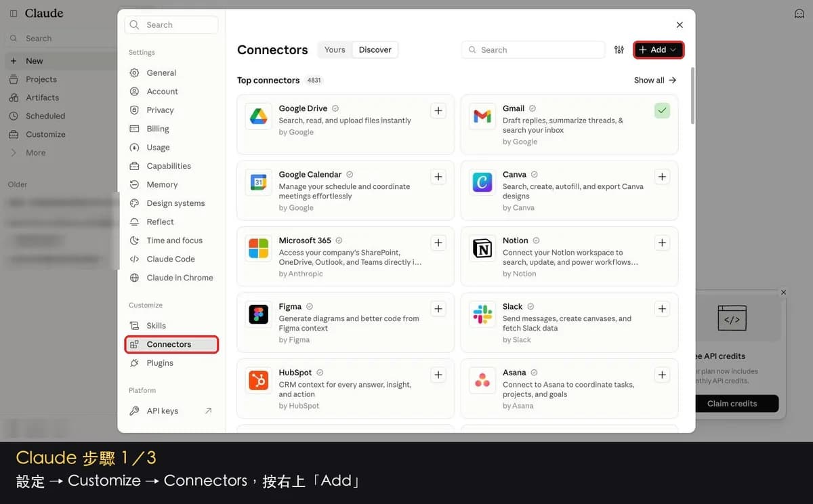Open Plugins under Customize

click(x=171, y=363)
